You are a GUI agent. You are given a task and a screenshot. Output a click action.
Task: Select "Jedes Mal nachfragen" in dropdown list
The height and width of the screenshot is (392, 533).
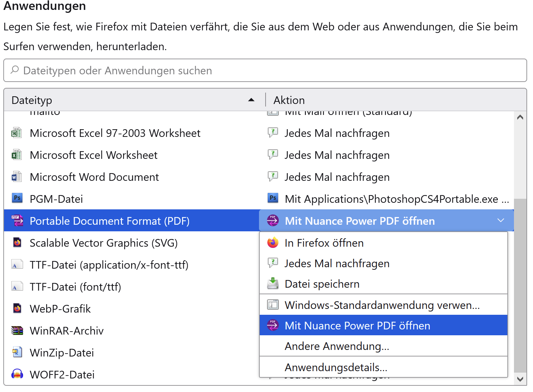pyautogui.click(x=337, y=264)
